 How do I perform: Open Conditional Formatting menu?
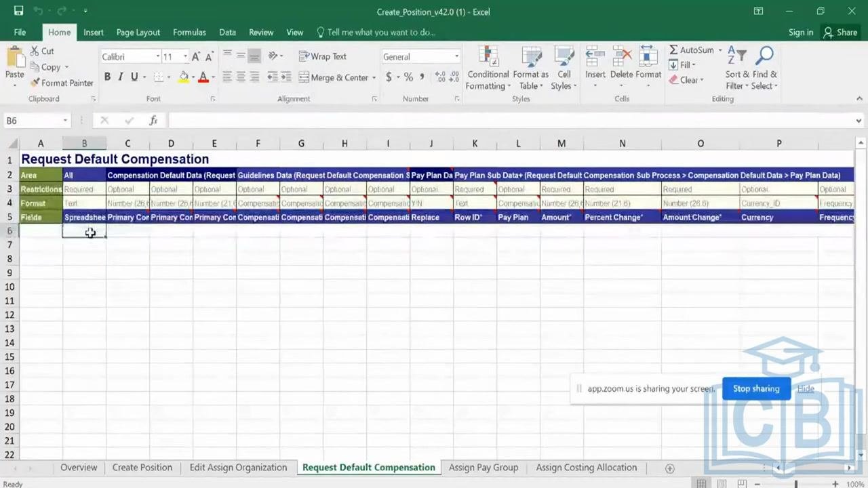pos(488,68)
